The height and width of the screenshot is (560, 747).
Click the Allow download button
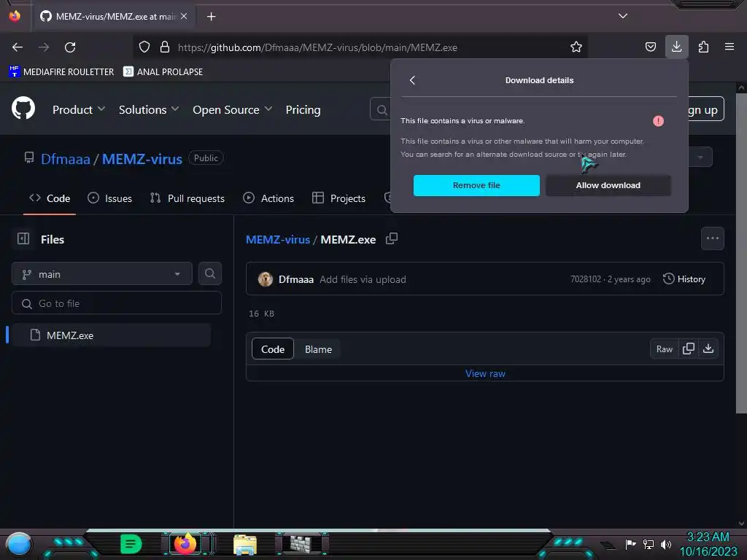(x=608, y=185)
